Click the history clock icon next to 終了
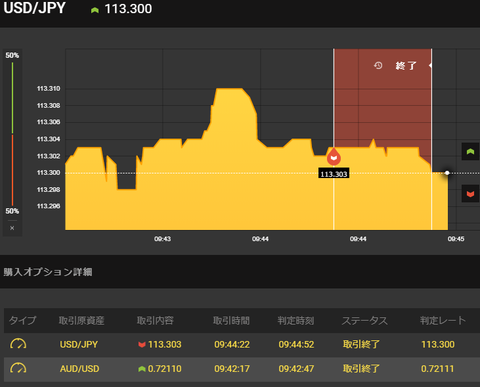 click(378, 65)
